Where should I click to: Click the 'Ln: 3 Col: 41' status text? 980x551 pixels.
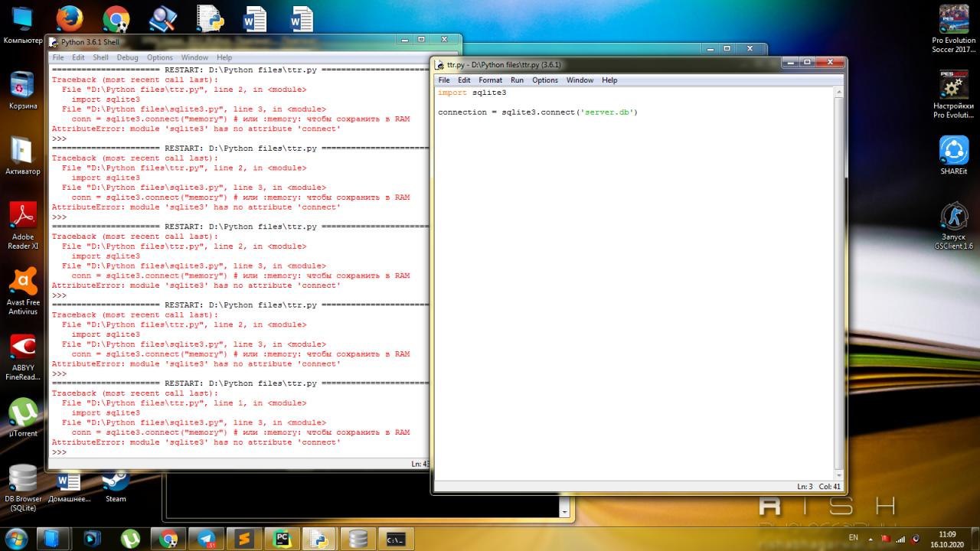click(818, 487)
